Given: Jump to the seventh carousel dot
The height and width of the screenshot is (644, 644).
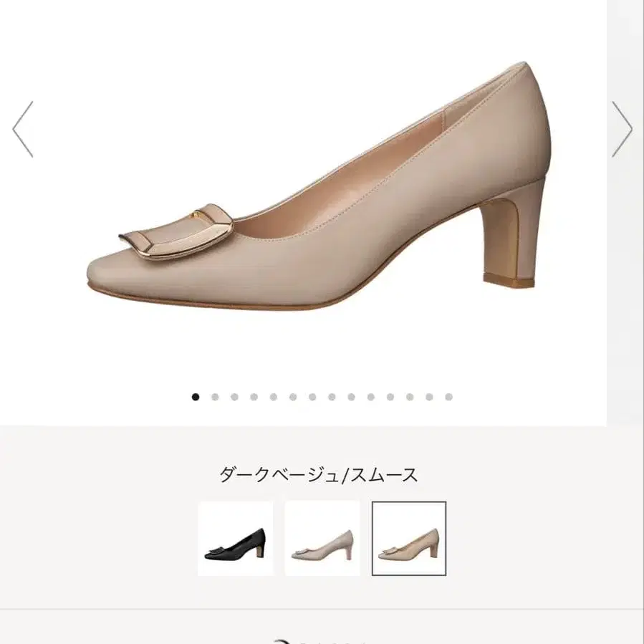Looking at the screenshot, I should (x=312, y=397).
